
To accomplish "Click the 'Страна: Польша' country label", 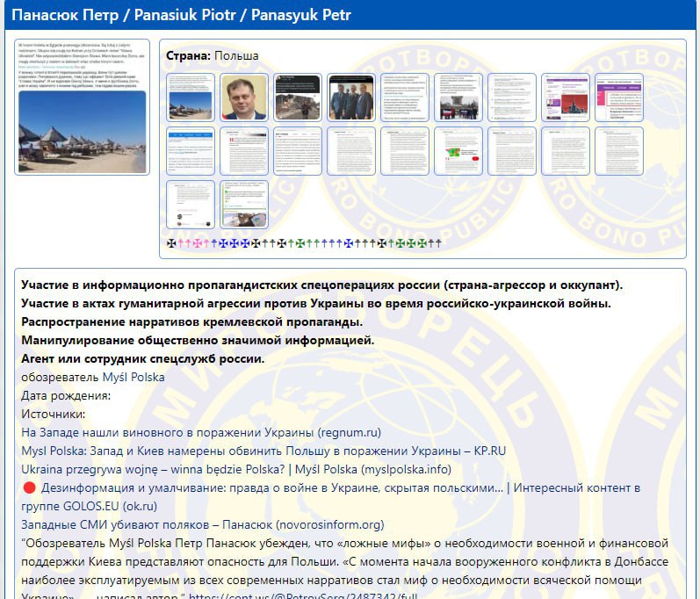I will pos(212,56).
